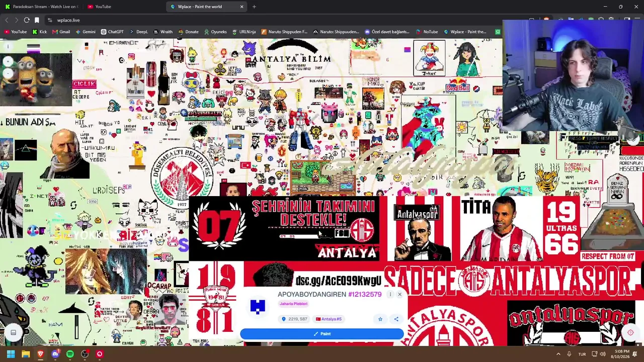
Task: Open the Özel davet bağlantı bookmark
Action: pos(387,32)
